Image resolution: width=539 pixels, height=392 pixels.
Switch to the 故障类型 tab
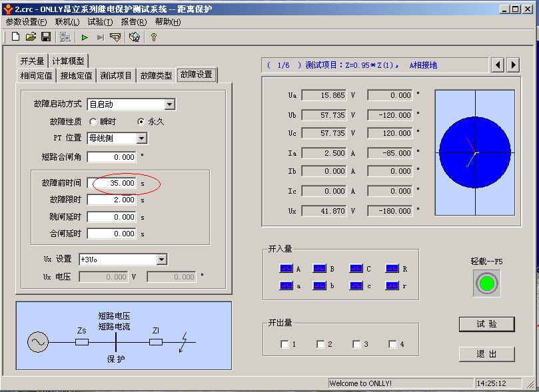156,75
